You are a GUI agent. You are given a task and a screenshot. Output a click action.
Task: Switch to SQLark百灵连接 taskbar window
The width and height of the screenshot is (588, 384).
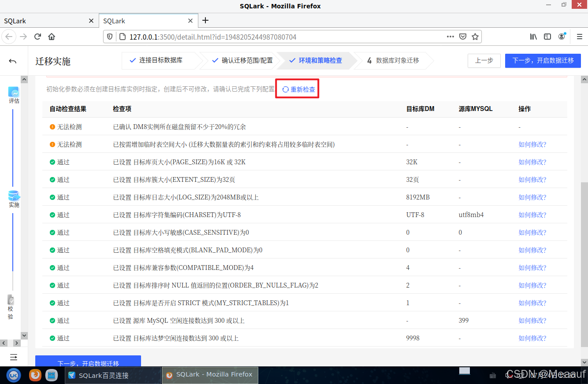113,375
